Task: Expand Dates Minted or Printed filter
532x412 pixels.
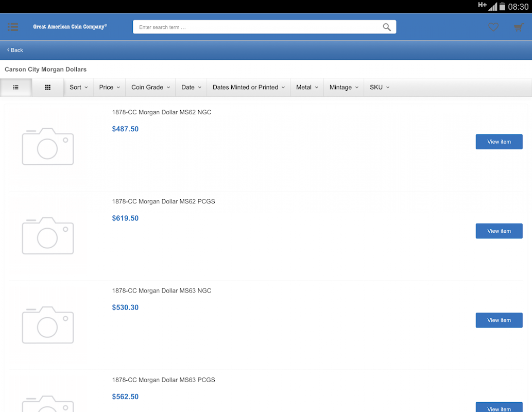Action: 249,87
